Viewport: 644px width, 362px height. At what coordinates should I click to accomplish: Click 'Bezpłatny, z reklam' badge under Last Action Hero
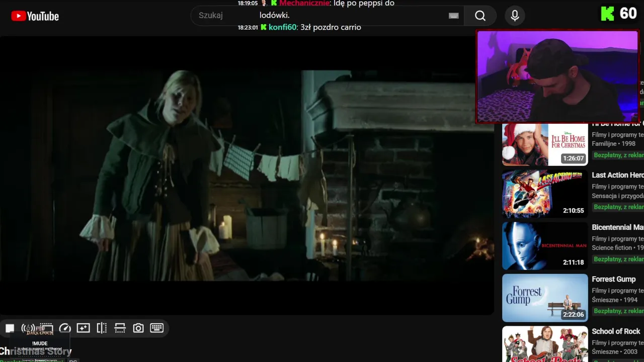[618, 207]
